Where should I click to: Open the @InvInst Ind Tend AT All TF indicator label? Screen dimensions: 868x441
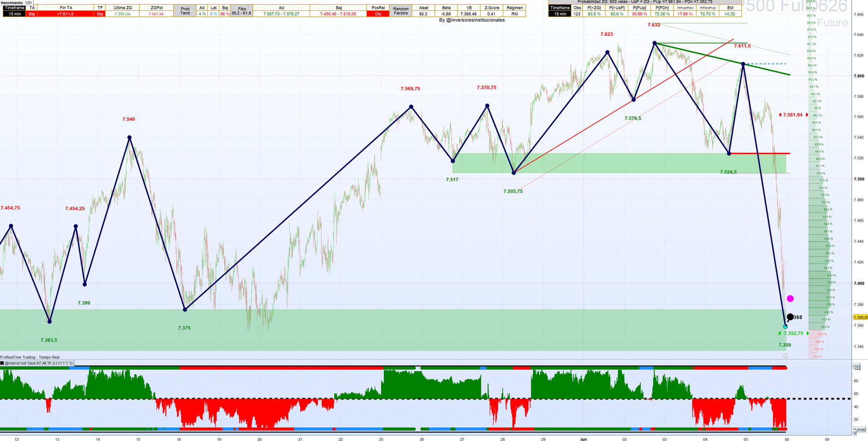pyautogui.click(x=39, y=363)
